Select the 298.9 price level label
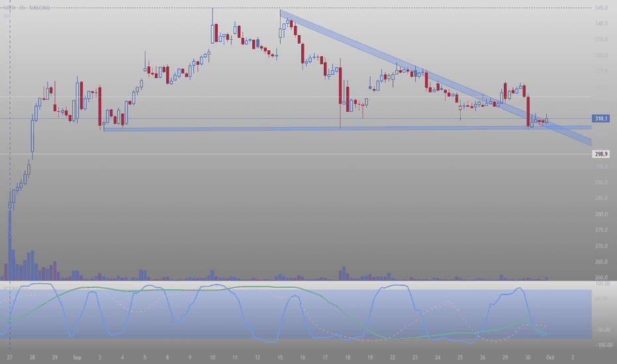This screenshot has height=364, width=617. click(x=602, y=154)
